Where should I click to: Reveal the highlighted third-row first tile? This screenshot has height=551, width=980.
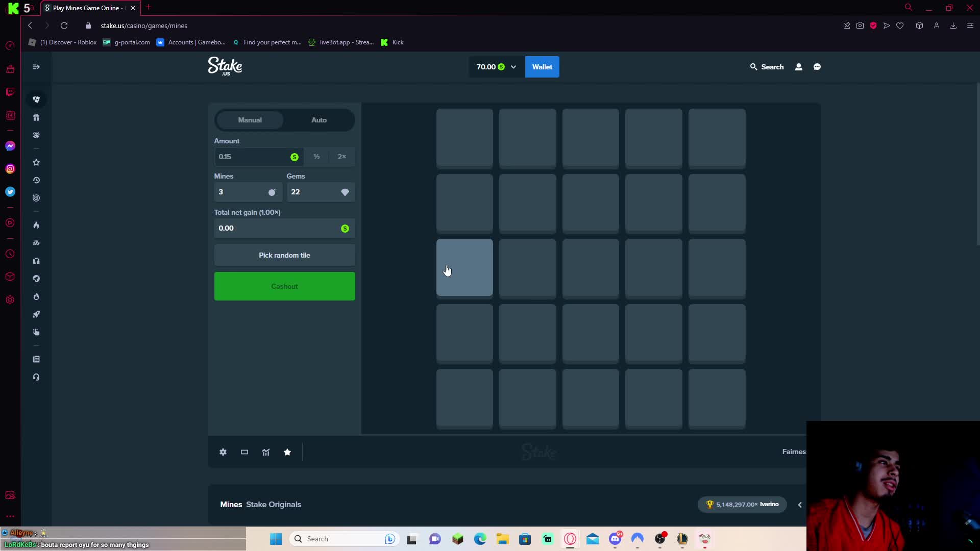tap(464, 267)
